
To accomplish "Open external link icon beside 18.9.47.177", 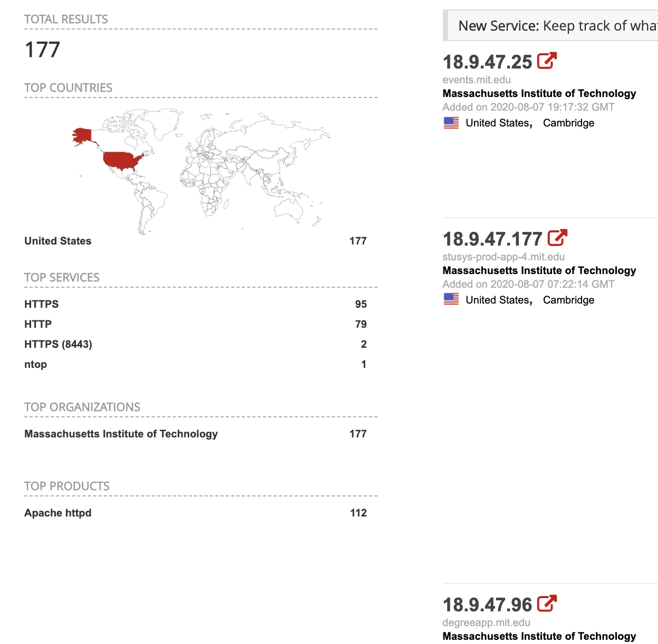I will point(557,238).
